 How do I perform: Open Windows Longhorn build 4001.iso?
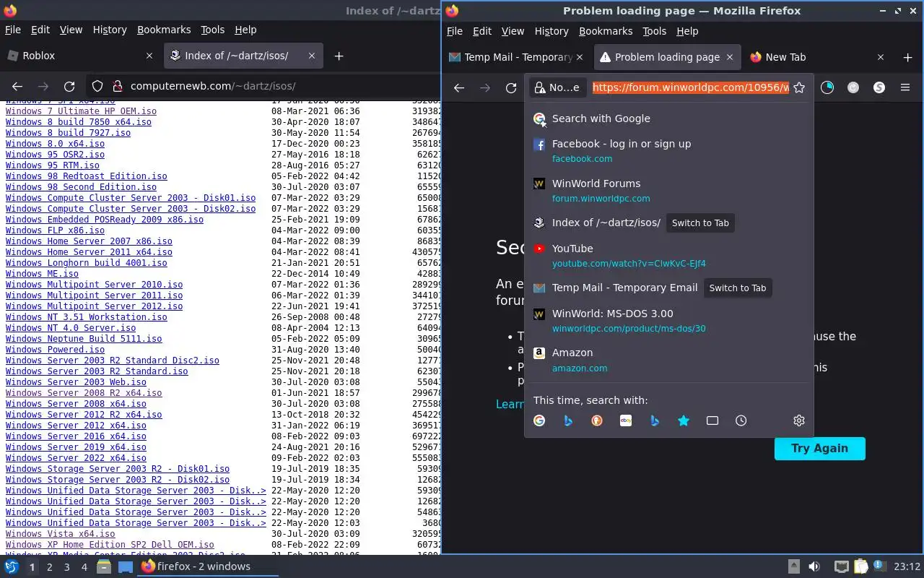86,263
